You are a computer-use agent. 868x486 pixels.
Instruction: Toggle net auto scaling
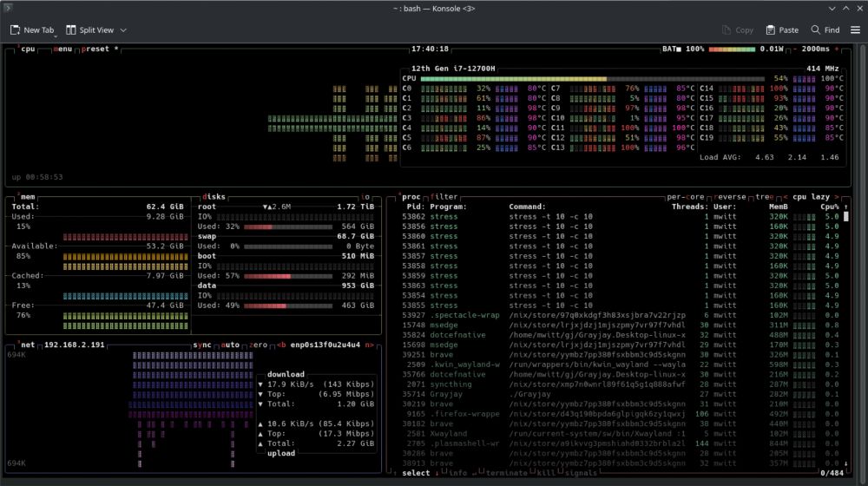[230, 345]
